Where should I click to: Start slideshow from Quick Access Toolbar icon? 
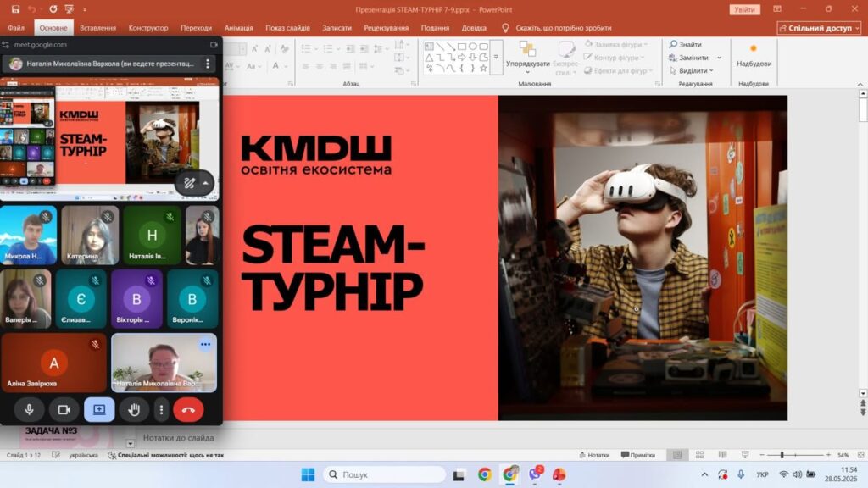point(70,9)
